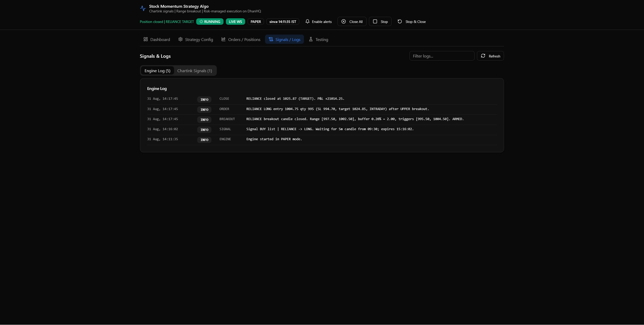
Task: Click the 'Engine Log' panel heading
Action: 157,89
